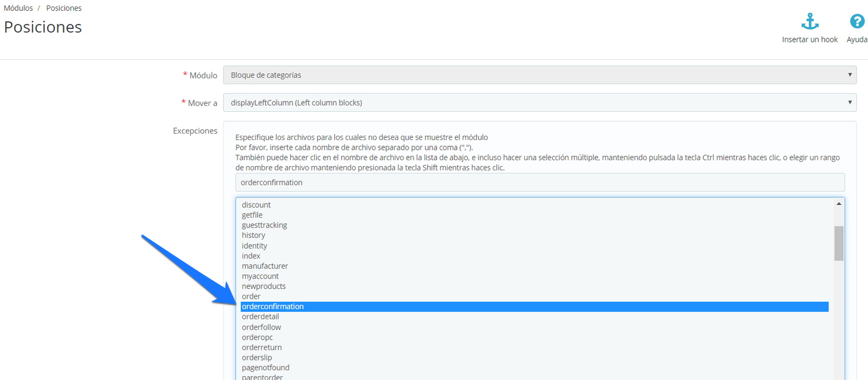Screen dimensions: 868x380
Task: Click the anchor icon to insert a hook
Action: [809, 22]
